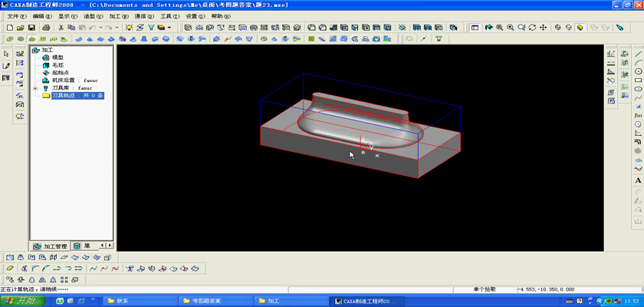
Task: Open the 显示 menu
Action: (x=67, y=16)
